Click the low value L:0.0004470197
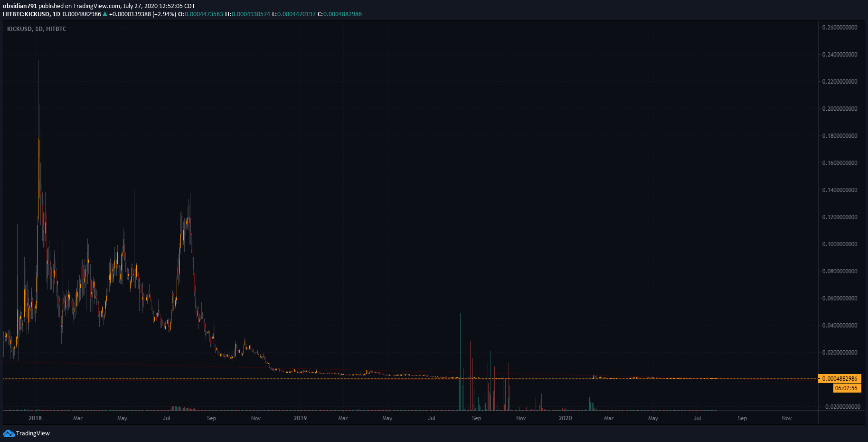 tap(294, 14)
